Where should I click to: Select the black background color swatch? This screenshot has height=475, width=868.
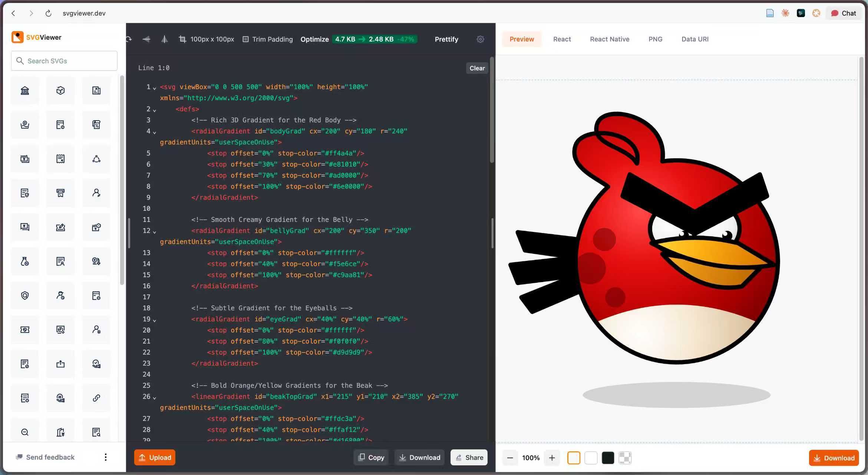click(608, 458)
